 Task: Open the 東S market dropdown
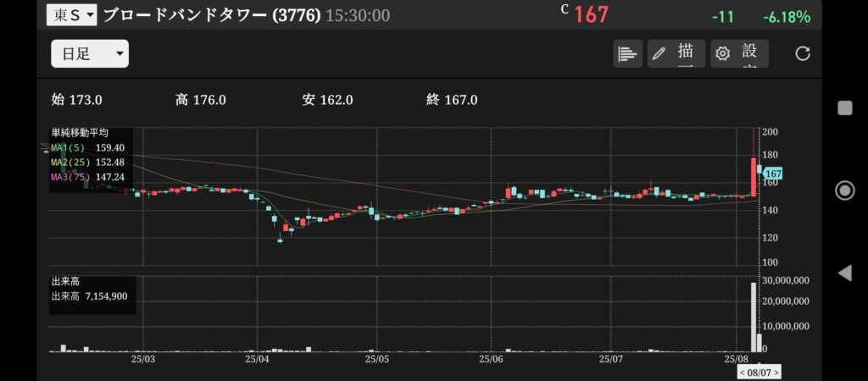pos(71,15)
